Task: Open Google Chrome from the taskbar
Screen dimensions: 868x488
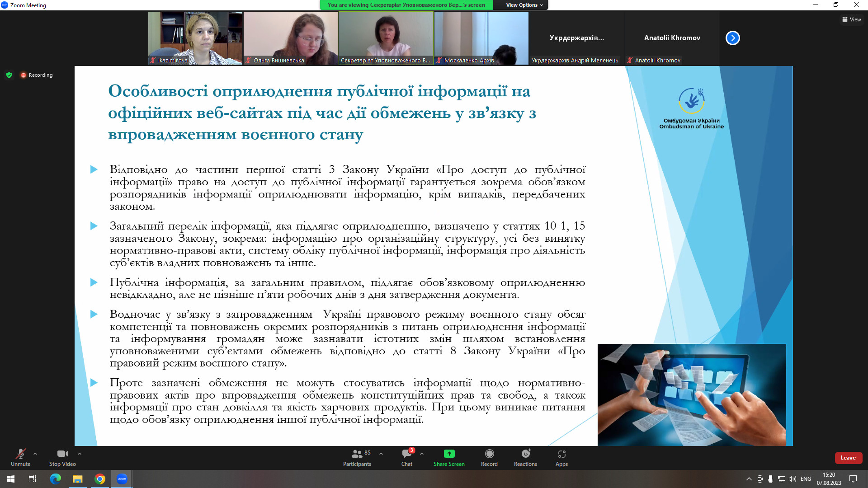Action: click(x=100, y=479)
